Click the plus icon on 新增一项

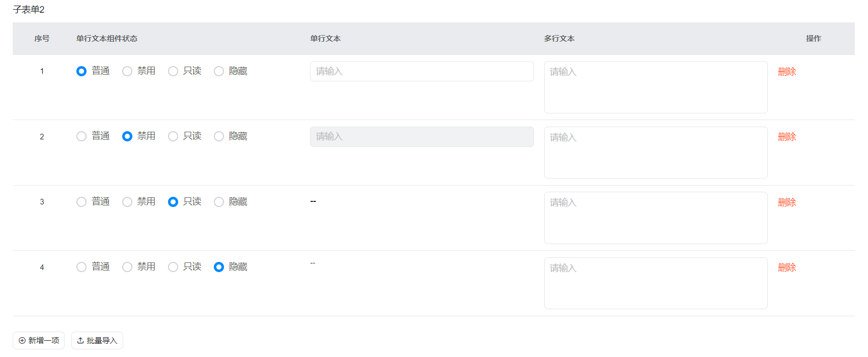point(22,341)
